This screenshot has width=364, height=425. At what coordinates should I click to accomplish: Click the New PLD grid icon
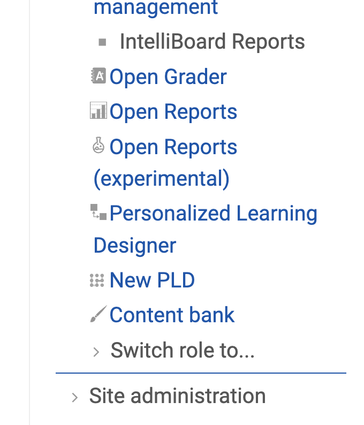click(x=97, y=280)
